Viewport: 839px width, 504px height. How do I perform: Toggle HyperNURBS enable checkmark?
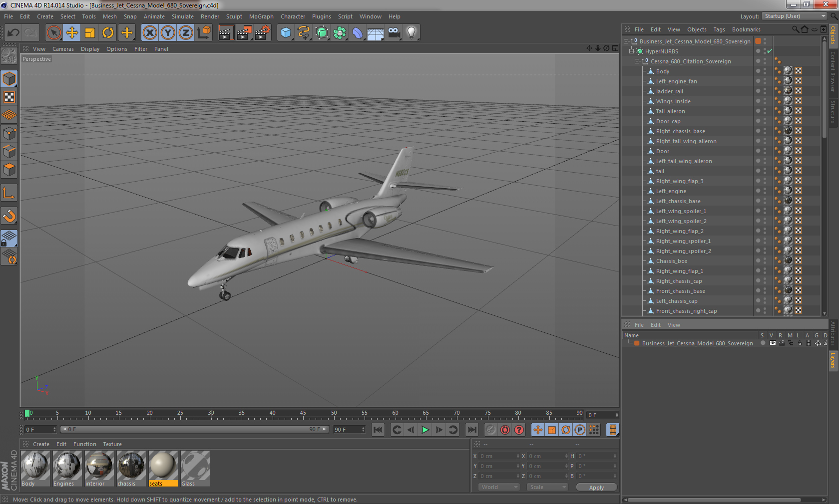(x=770, y=51)
